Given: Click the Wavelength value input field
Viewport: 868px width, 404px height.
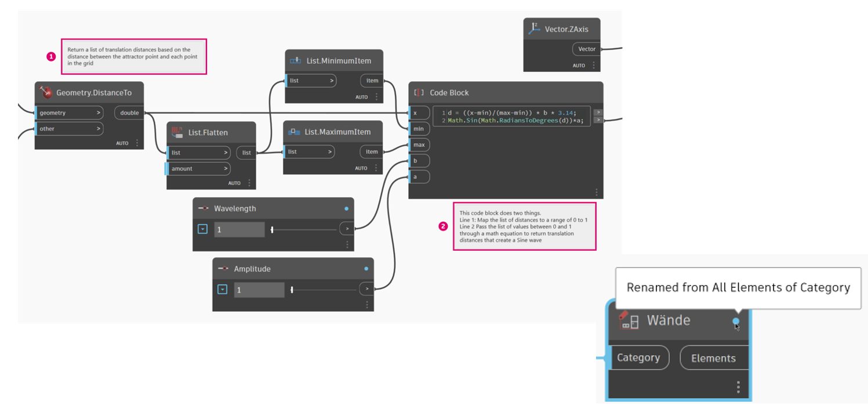Looking at the screenshot, I should pyautogui.click(x=239, y=229).
